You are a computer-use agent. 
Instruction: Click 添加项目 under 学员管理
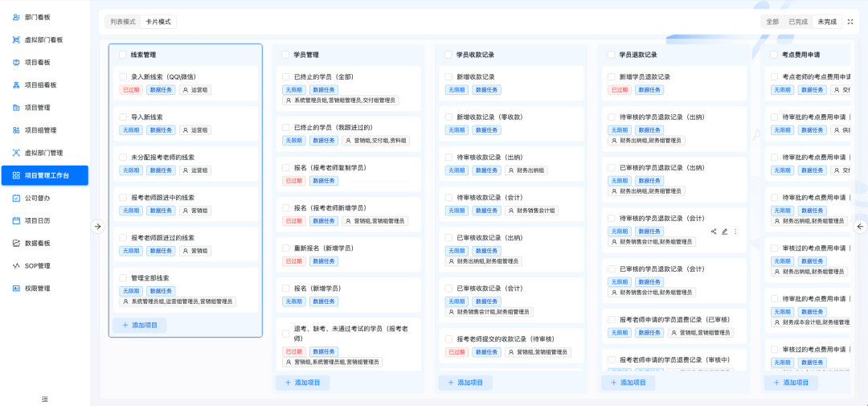pos(302,383)
